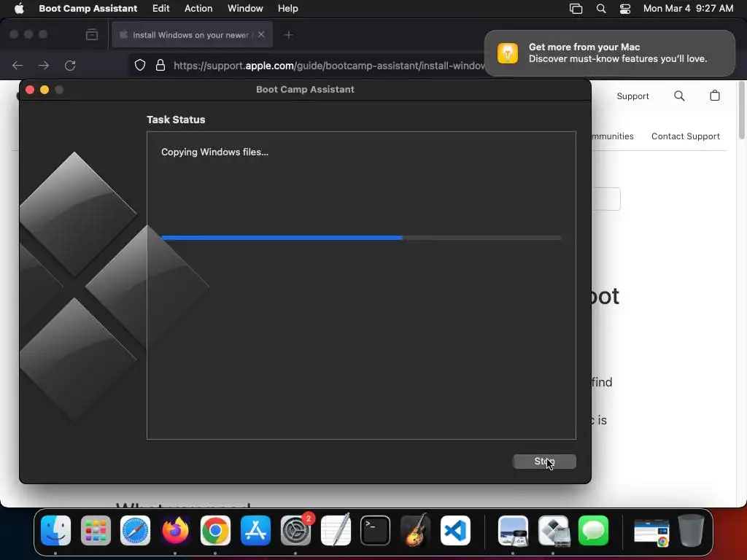
Task: Open Google Chrome from the Dock
Action: click(215, 530)
